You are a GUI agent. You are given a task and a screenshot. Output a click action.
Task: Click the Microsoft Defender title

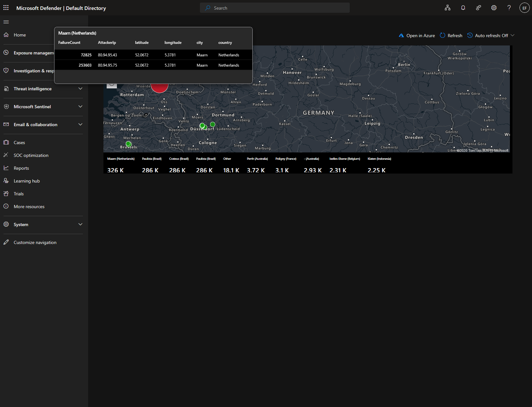click(x=61, y=8)
